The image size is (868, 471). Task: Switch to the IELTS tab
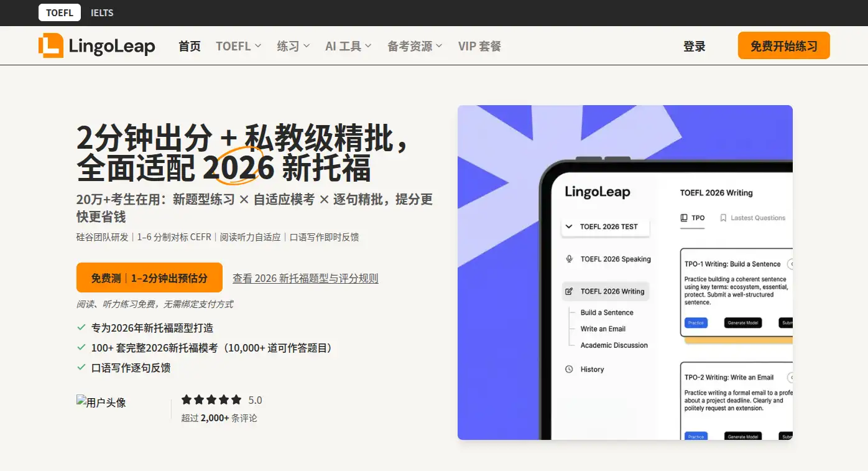[x=102, y=12]
